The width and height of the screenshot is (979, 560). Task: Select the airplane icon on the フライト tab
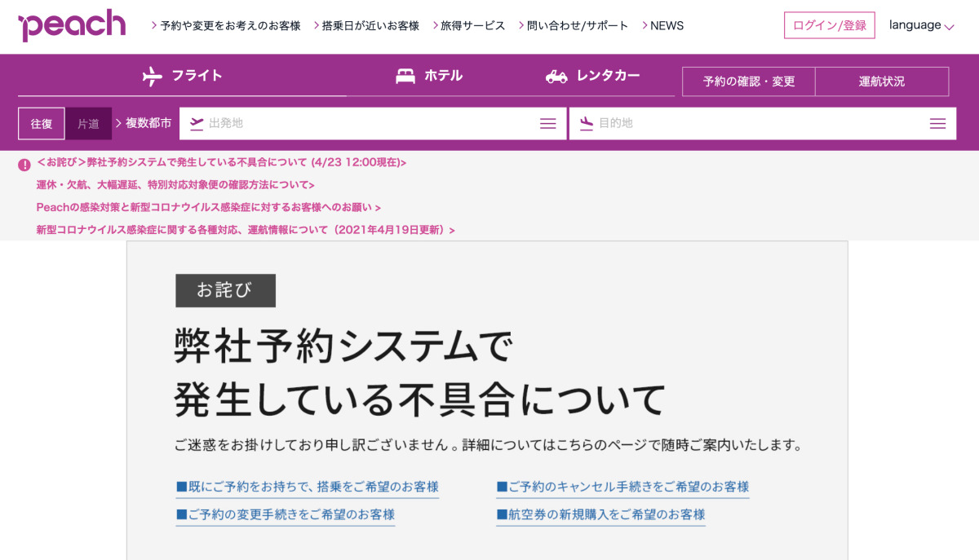(155, 75)
